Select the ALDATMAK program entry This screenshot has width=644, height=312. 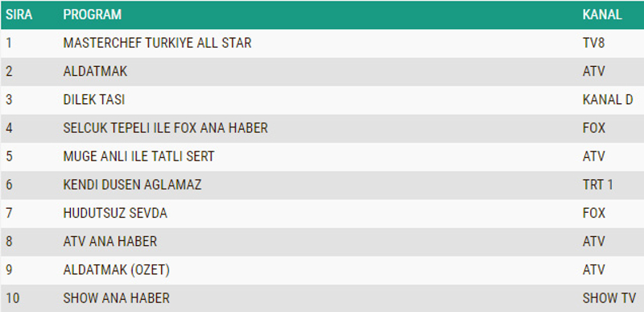point(95,71)
